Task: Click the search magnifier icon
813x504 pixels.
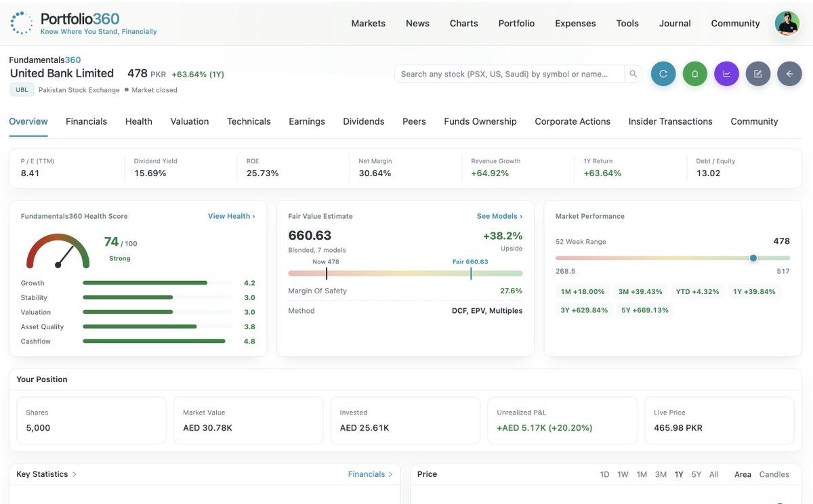Action: (633, 74)
